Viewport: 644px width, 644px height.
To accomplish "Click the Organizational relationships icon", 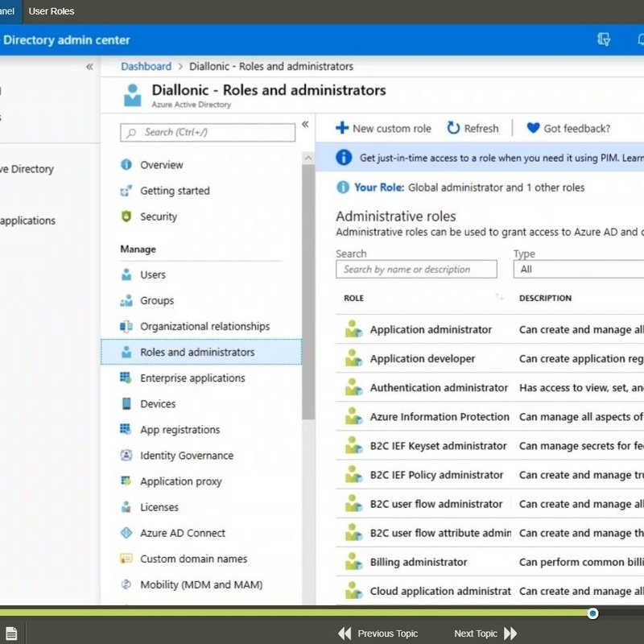I will 126,326.
